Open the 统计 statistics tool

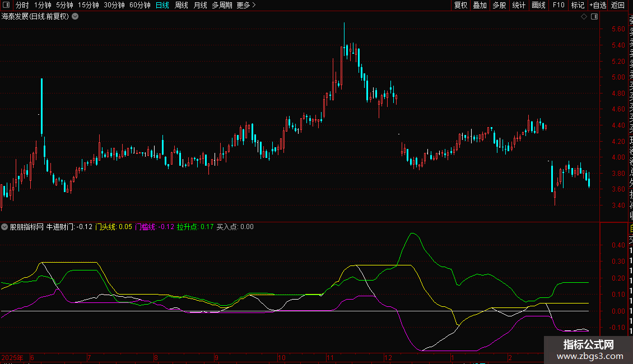coord(519,6)
